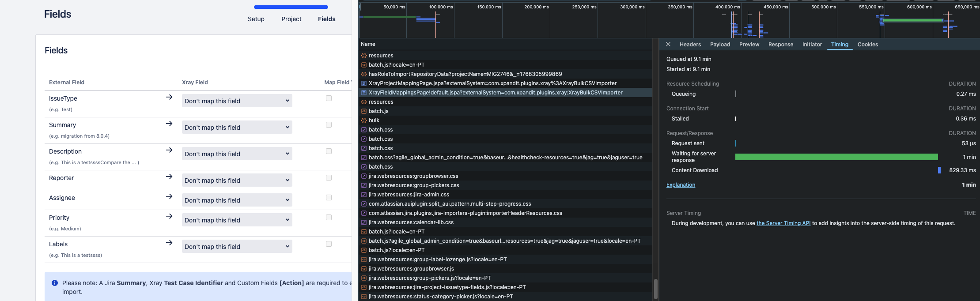Close the request details panel

pyautogui.click(x=668, y=44)
